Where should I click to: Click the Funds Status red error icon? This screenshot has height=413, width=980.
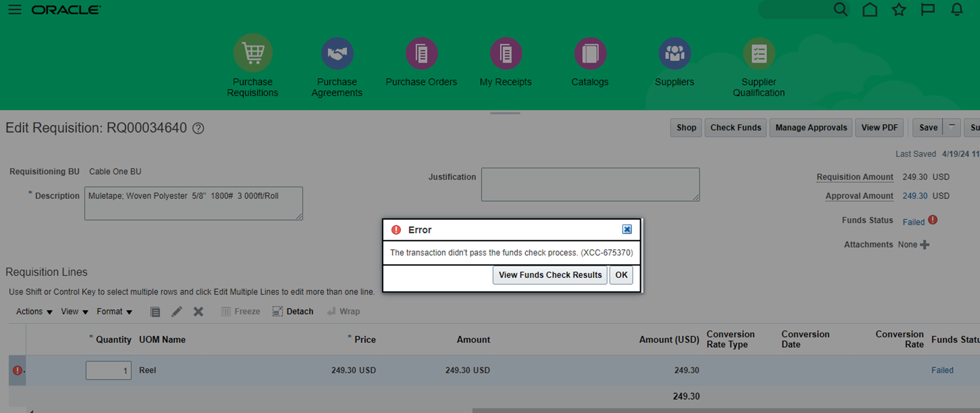pos(933,220)
